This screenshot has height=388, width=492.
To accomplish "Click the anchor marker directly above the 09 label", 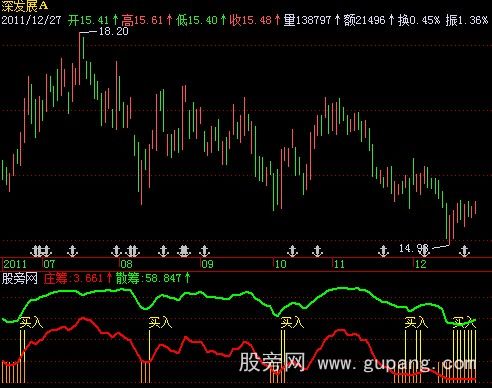I will pyautogui.click(x=204, y=251).
